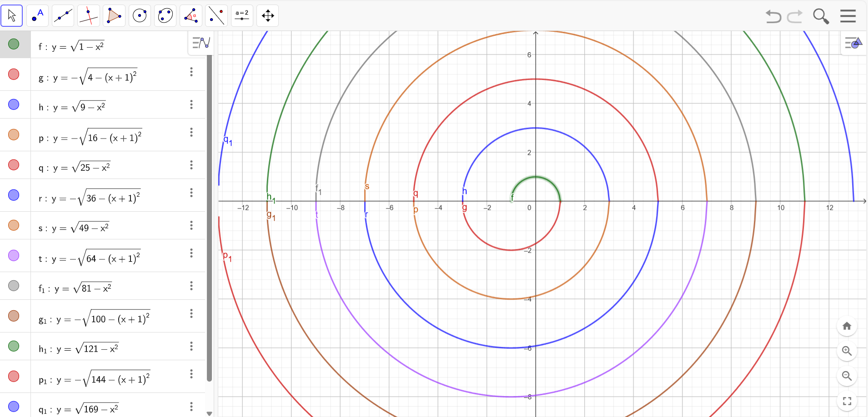Toggle the algebra view style bar
This screenshot has width=868, height=417.
click(x=201, y=43)
